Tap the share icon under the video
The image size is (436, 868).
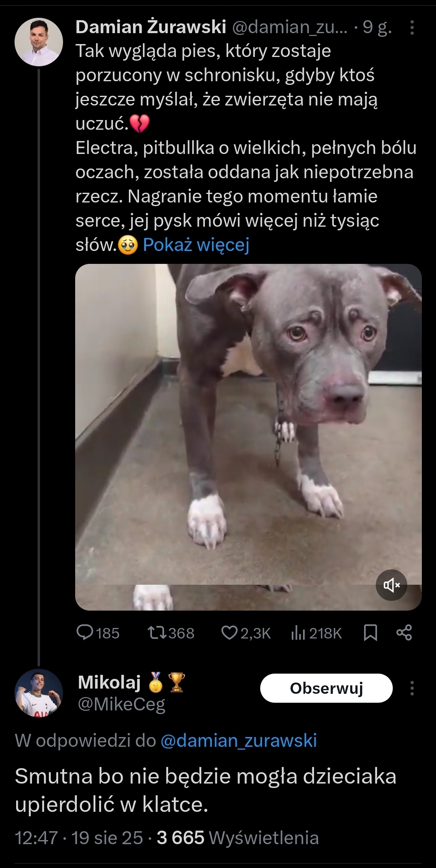(404, 633)
